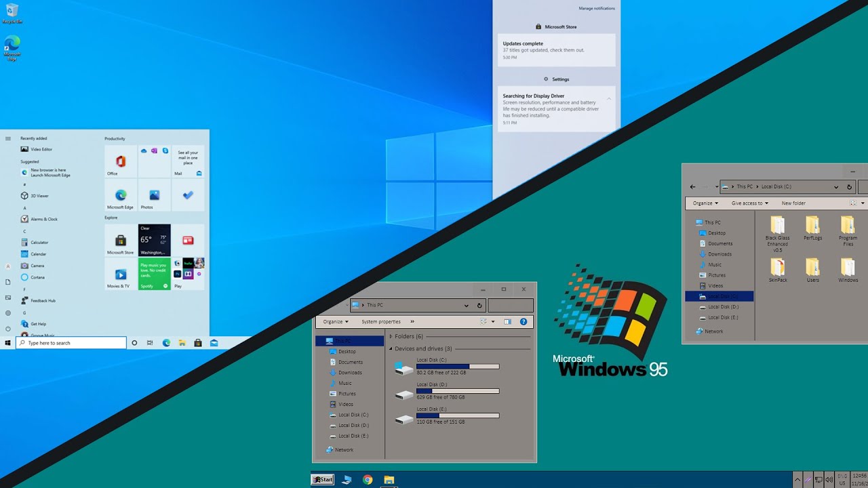Viewport: 868px width, 488px height.
Task: Open the Microsoft Edge tile in Start menu
Action: tap(121, 195)
